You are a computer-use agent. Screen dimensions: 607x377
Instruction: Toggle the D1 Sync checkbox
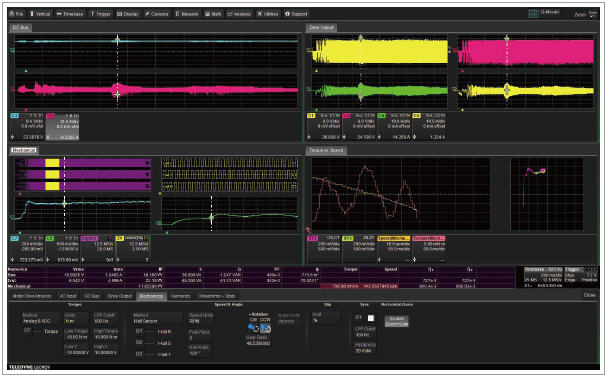(370, 318)
